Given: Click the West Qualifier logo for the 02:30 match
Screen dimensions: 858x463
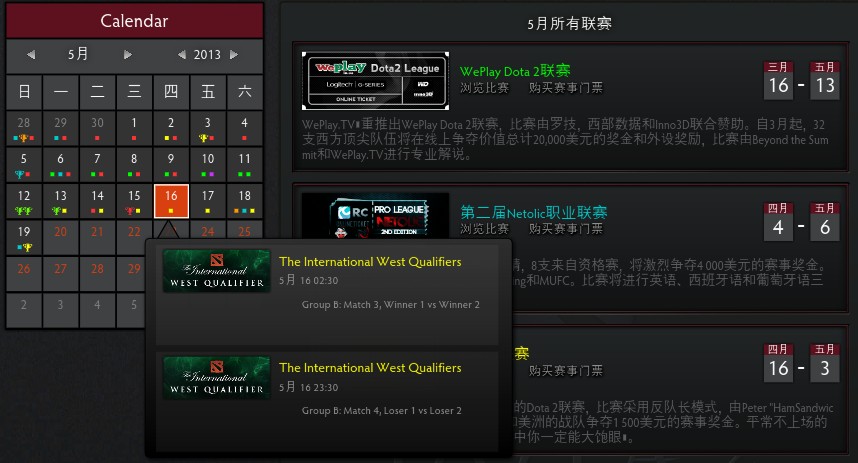Looking at the screenshot, I should click(217, 271).
